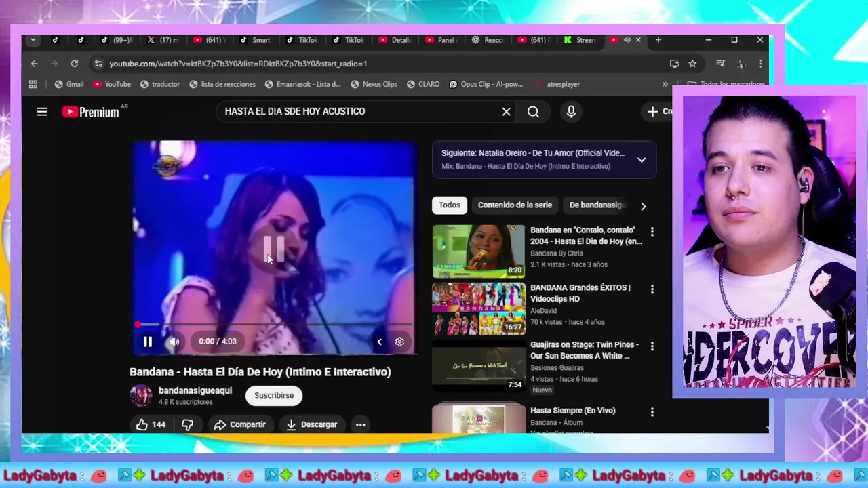This screenshot has height=488, width=868.
Task: Show hidden bookmarks with double chevron
Action: pyautogui.click(x=665, y=85)
